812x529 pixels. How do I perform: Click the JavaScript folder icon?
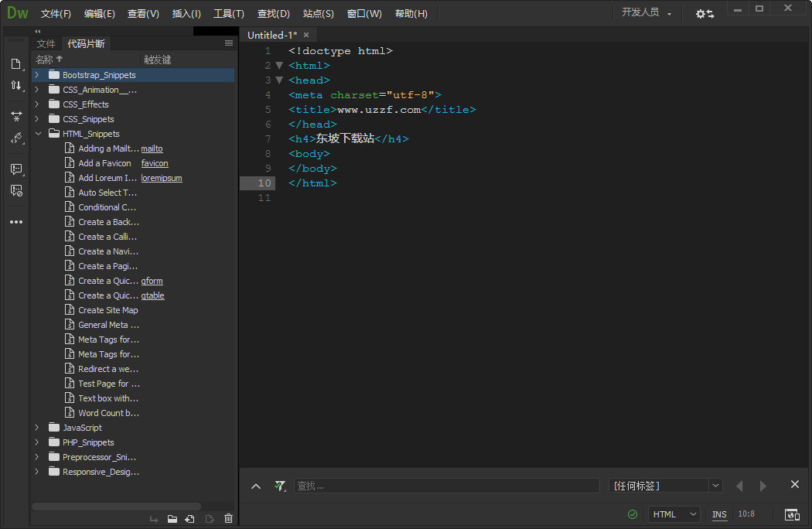(54, 428)
